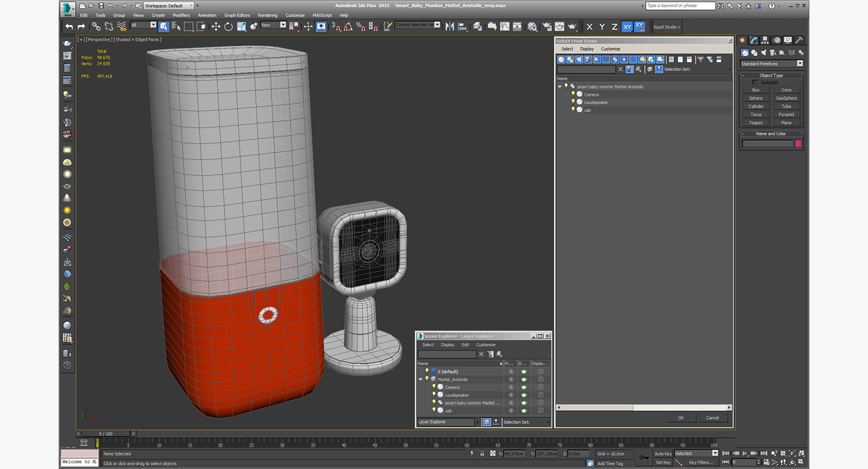The width and height of the screenshot is (868, 469).
Task: Toggle Renderable teapot for Loudspeaker in Layer Explorer
Action: [524, 395]
